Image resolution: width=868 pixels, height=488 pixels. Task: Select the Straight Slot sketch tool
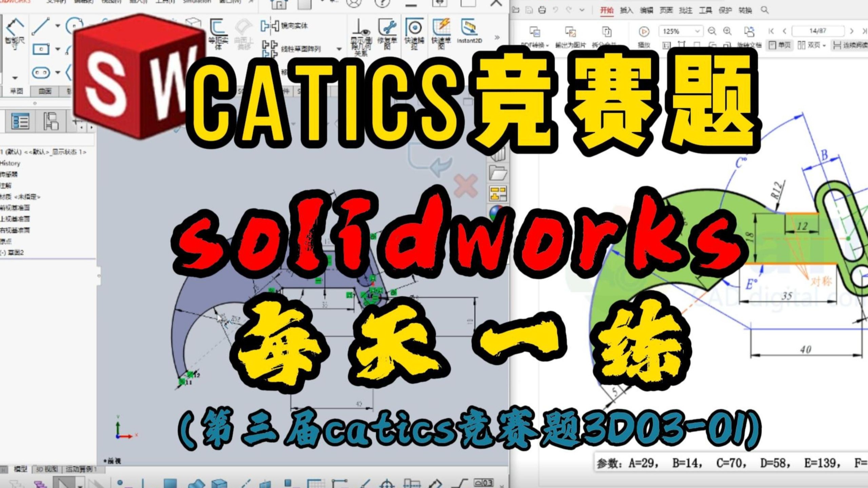point(41,72)
